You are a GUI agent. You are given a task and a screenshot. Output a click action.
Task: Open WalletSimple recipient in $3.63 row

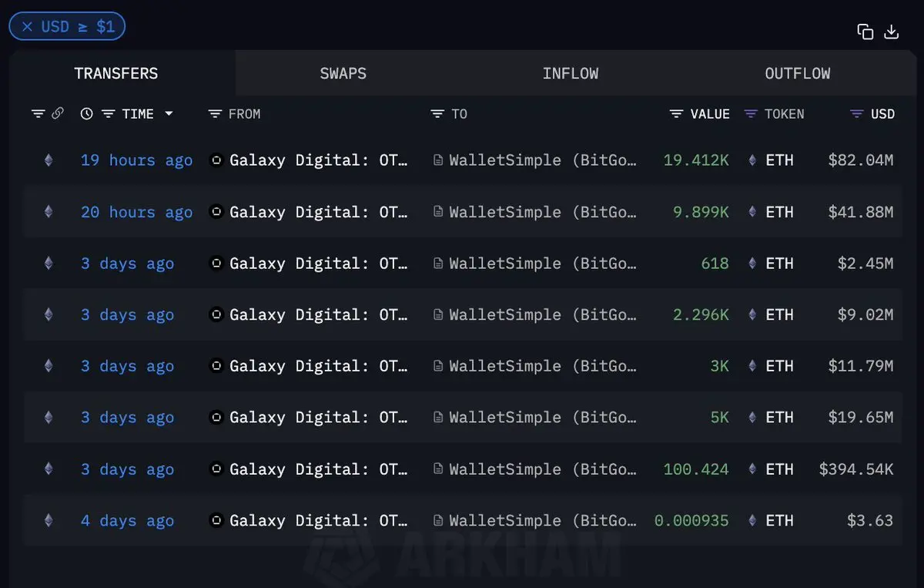click(x=544, y=520)
